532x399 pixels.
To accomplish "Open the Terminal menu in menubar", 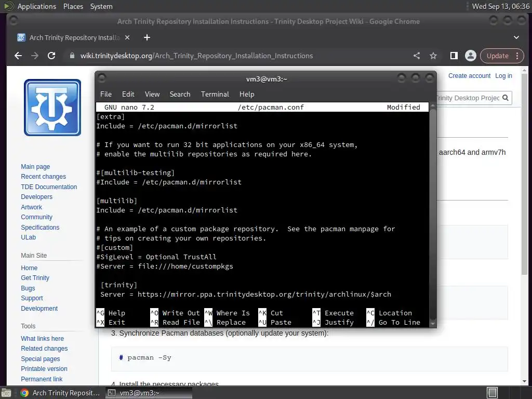I will (x=215, y=95).
